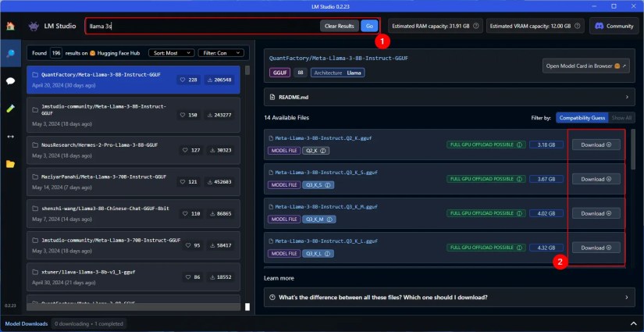Click the 14 Available Files heading
Viewport: 644px width, 332px height.
click(x=286, y=117)
